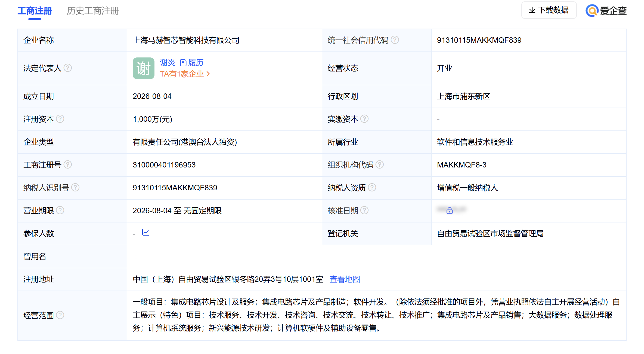Click help icon next to 经营范围

tap(60, 315)
